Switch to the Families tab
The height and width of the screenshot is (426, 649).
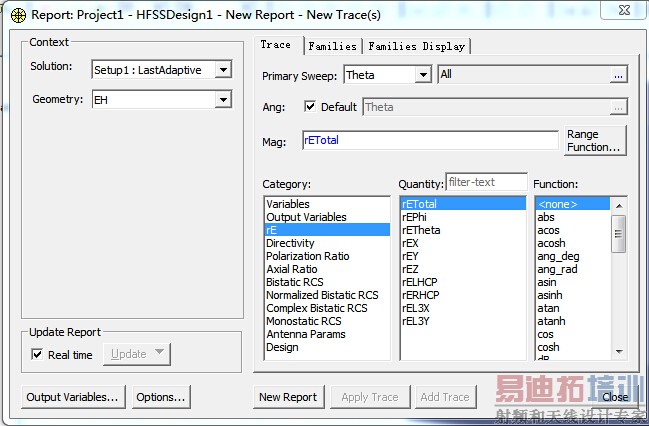click(x=333, y=46)
